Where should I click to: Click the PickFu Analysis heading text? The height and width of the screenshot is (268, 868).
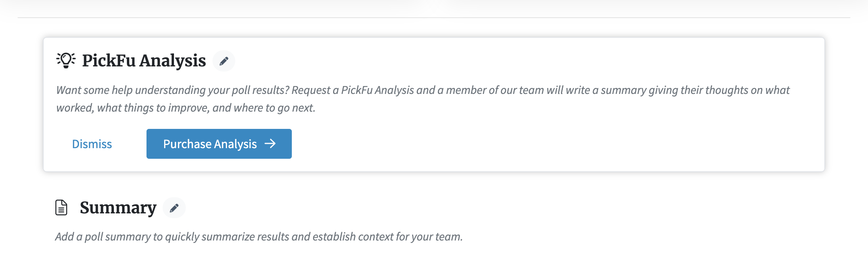[x=144, y=61]
